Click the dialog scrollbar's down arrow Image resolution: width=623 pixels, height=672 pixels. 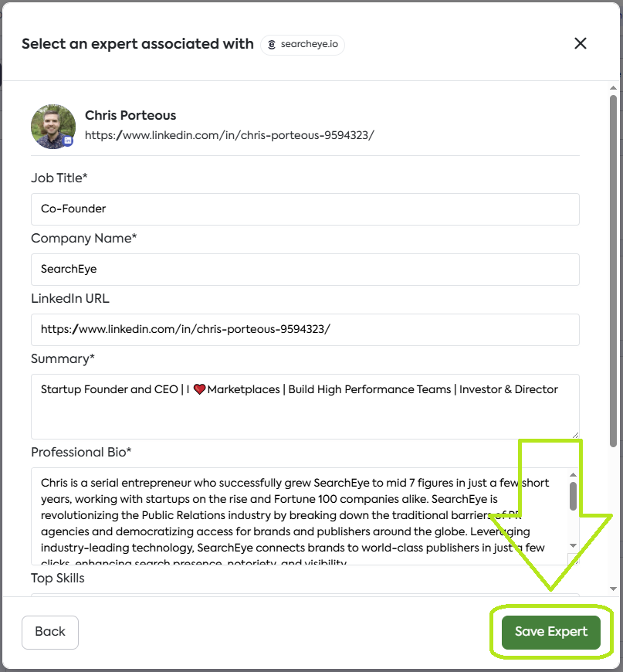click(x=614, y=589)
